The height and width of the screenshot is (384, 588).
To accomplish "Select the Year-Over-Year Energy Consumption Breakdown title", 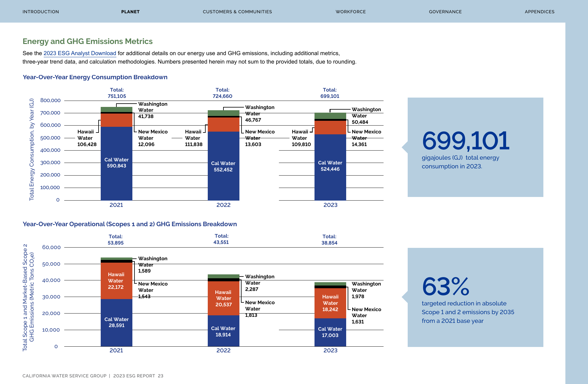I will pos(95,77).
